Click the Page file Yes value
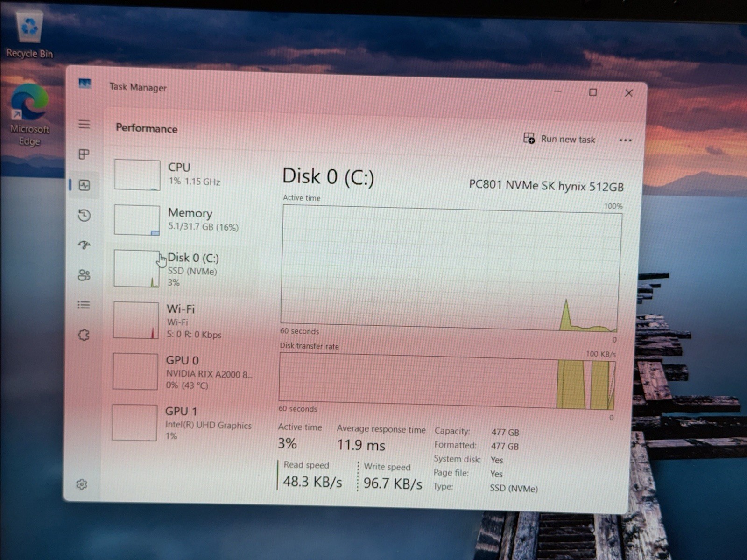Screen dimensions: 747x560 496,474
